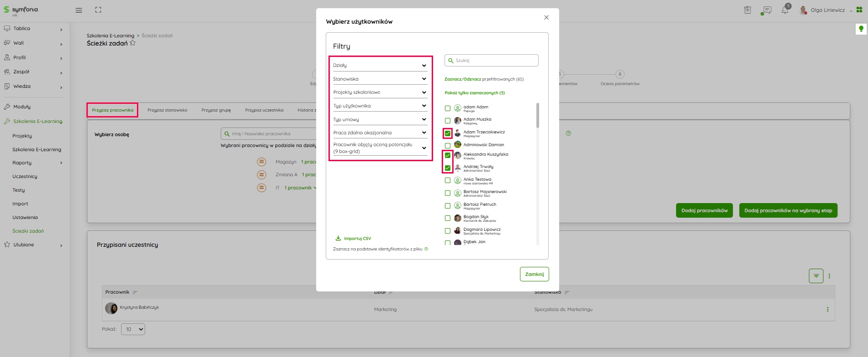Open the chat messages icon

(767, 10)
